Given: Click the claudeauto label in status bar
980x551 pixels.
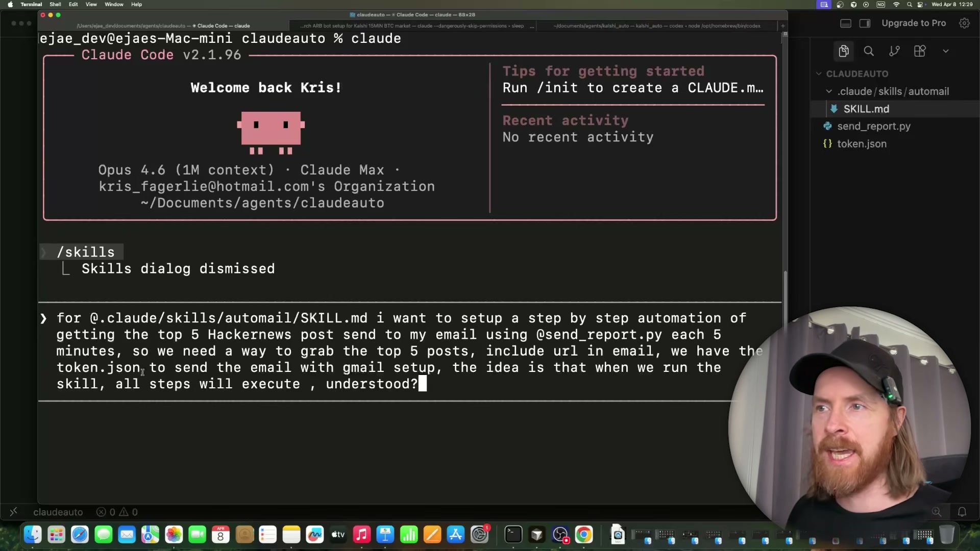Looking at the screenshot, I should [x=58, y=512].
